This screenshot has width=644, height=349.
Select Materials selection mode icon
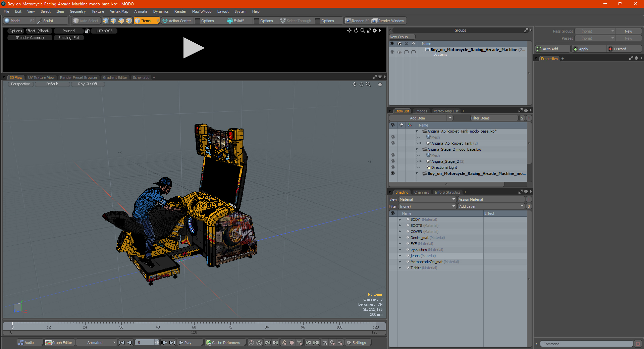point(129,21)
